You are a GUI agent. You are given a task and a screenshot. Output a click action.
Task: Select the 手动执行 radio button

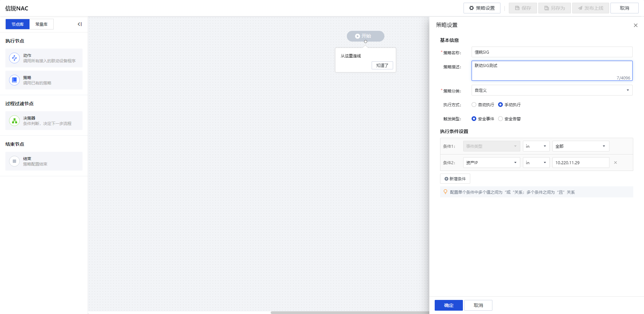pos(500,105)
